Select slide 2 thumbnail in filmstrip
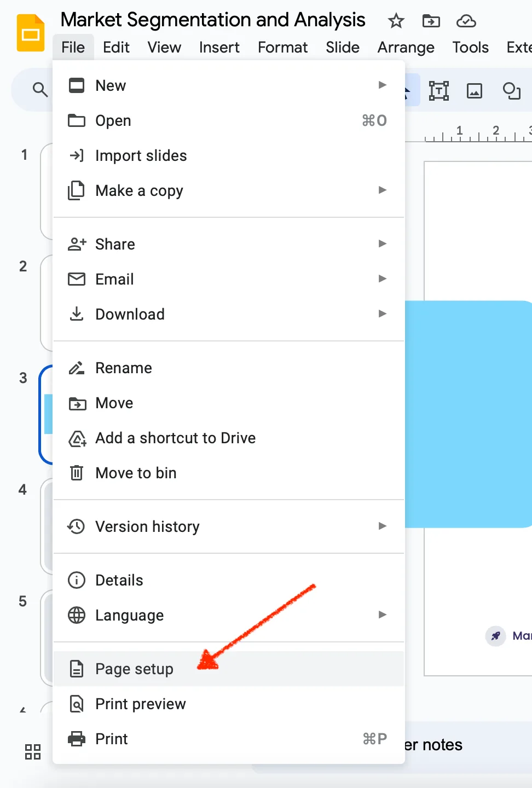Screen dimensions: 532x788 pos(47,303)
